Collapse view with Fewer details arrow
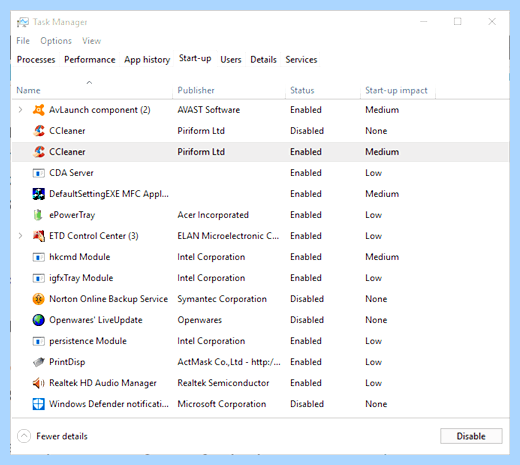 24,436
